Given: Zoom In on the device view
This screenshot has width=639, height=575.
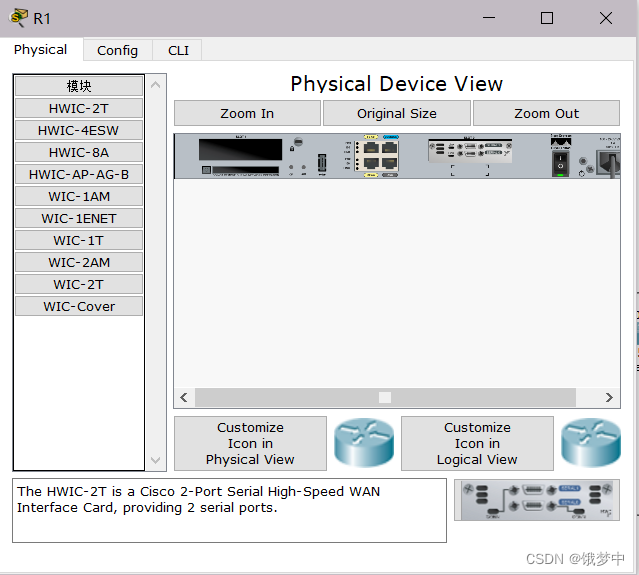Looking at the screenshot, I should coord(247,113).
